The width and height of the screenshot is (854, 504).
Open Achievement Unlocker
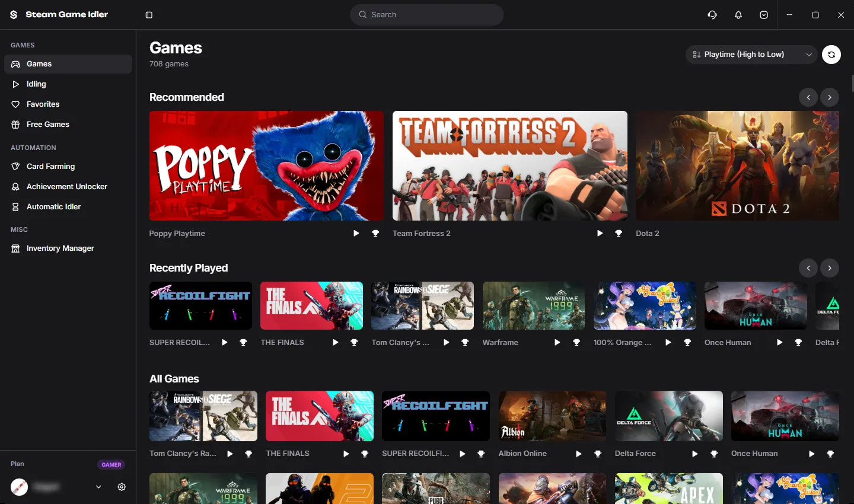68,187
